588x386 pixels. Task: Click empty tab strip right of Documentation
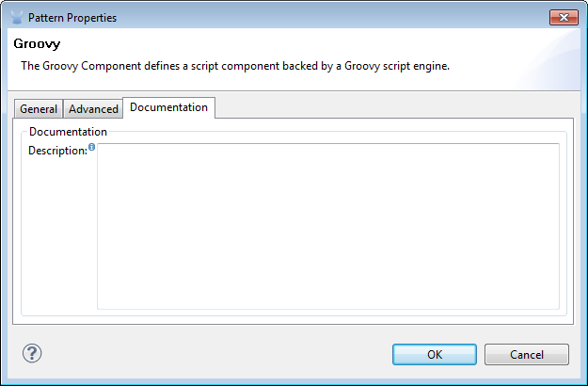tap(395, 107)
